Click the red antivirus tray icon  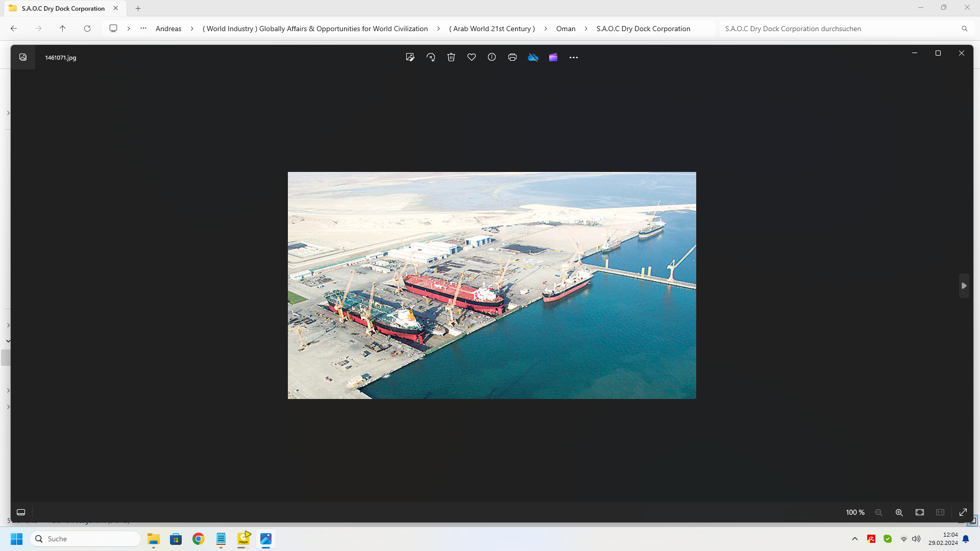(871, 539)
